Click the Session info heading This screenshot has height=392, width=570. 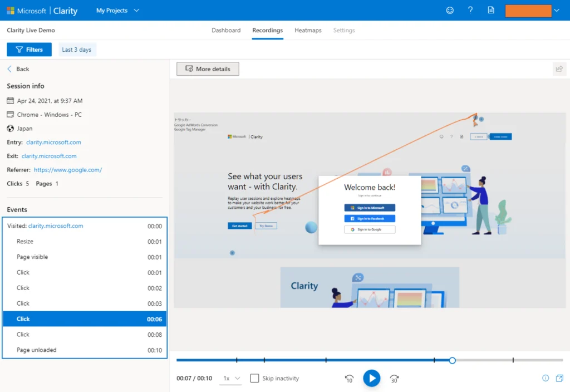point(26,86)
